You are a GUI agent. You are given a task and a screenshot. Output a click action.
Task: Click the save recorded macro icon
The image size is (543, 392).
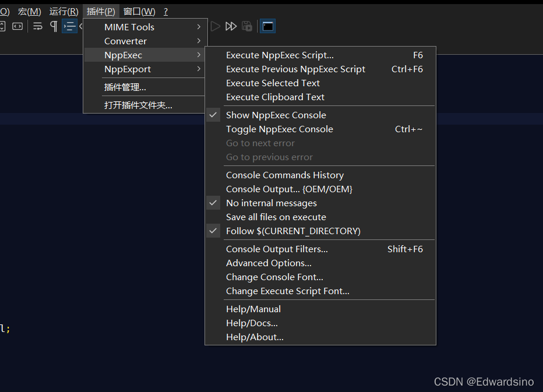247,26
